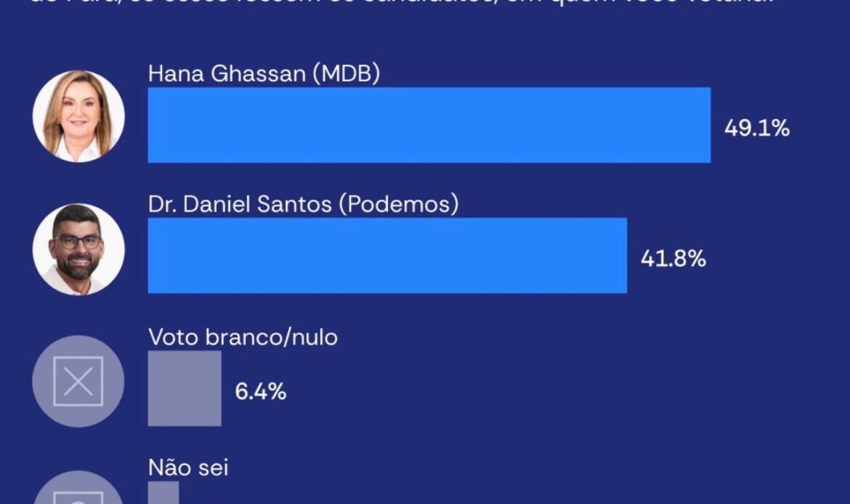
Task: Select the Voto branco/nulo crossed-box icon
Action: pos(78,381)
